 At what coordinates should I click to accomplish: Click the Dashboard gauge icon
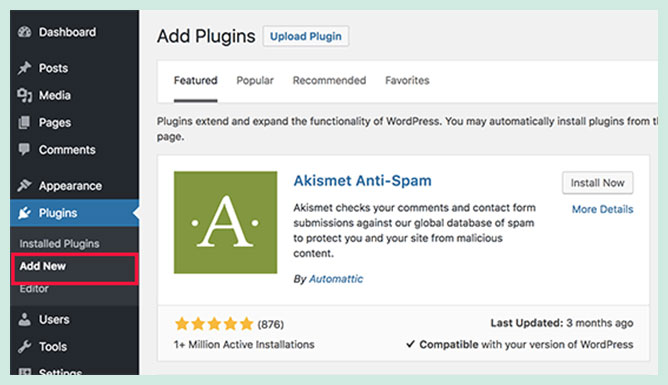click(x=24, y=32)
